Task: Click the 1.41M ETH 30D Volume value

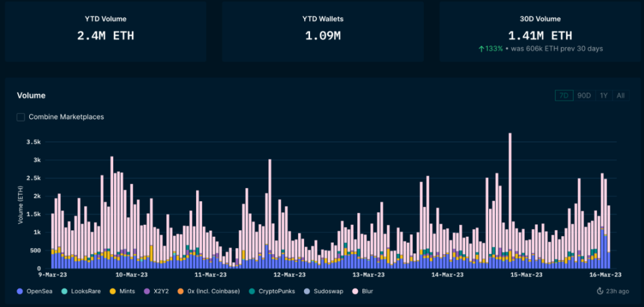Action: click(539, 36)
